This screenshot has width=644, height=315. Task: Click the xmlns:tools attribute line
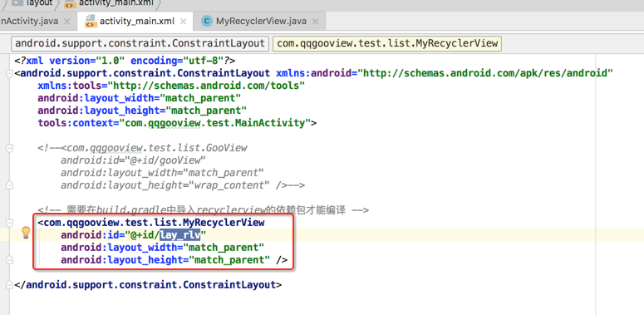point(171,86)
